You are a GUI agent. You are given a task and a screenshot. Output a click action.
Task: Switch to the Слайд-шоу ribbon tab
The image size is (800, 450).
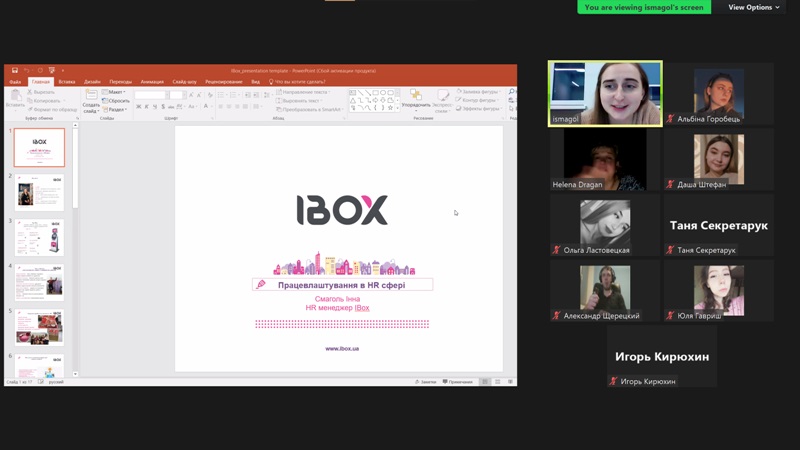(184, 82)
